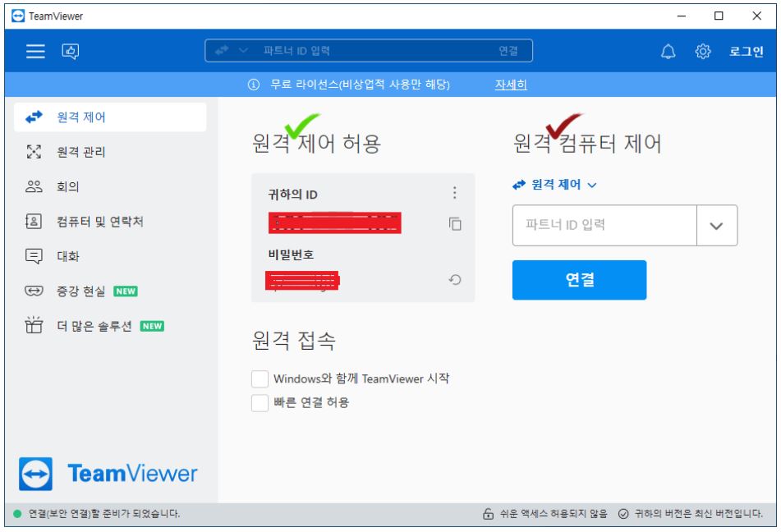Image resolution: width=781 pixels, height=532 pixels.
Task: Click the 회의 people icon
Action: click(34, 187)
